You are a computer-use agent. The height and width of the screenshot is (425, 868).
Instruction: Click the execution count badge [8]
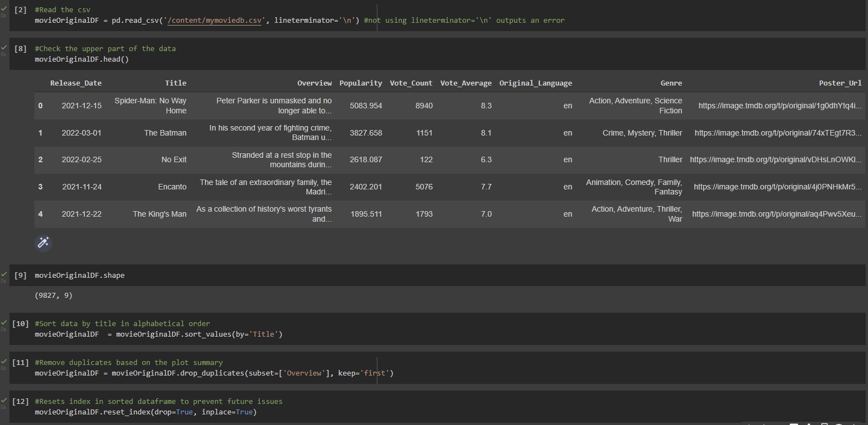tap(21, 48)
